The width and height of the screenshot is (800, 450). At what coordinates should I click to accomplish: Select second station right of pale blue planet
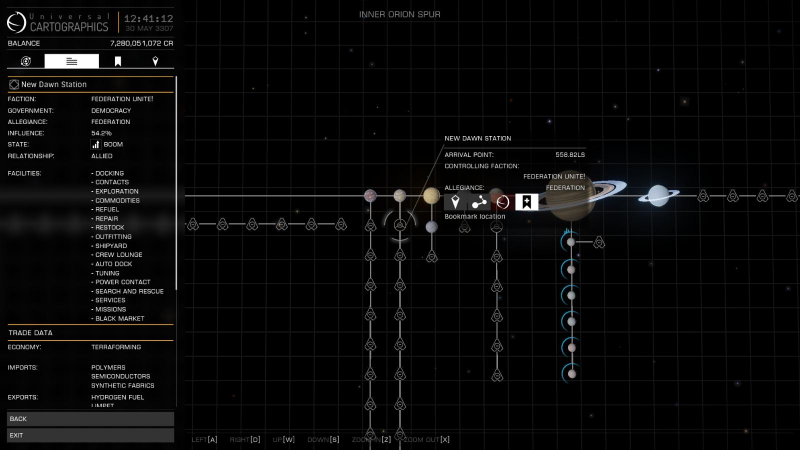(x=733, y=195)
